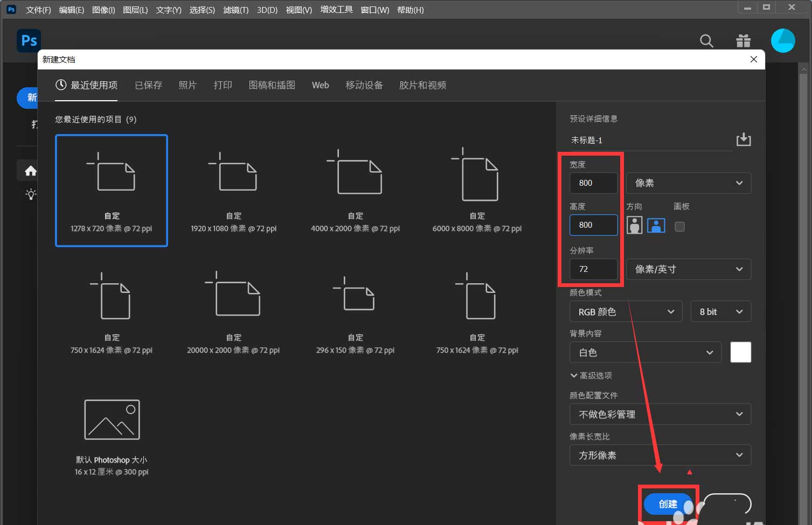
Task: Select the 20000 x 2000 preset
Action: tap(233, 312)
